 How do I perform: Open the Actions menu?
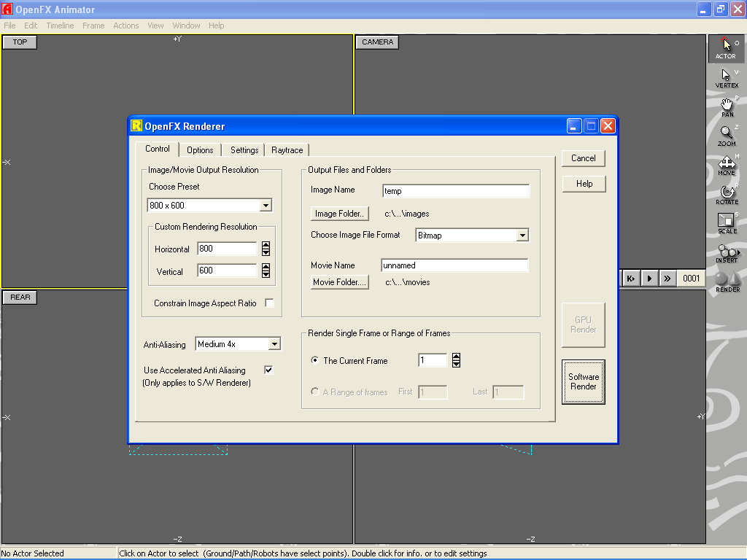(x=125, y=26)
